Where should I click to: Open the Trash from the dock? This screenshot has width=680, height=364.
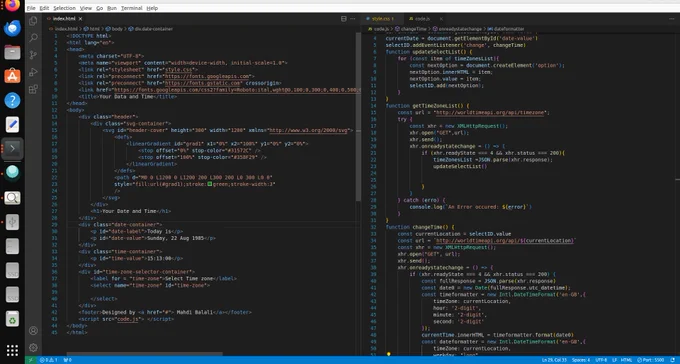[x=12, y=319]
